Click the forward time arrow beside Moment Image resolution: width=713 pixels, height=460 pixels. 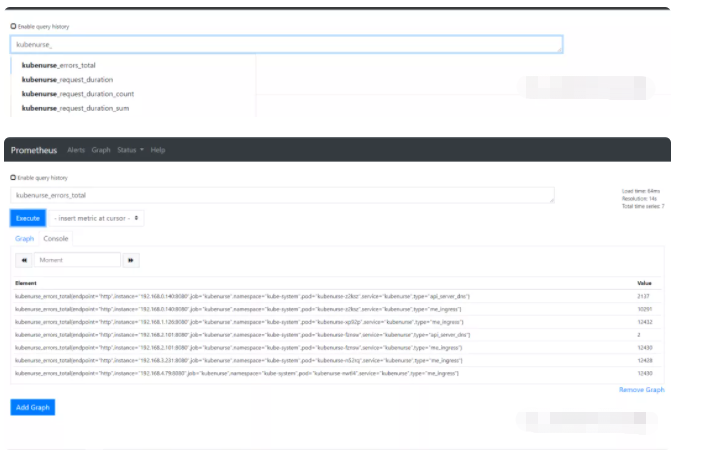click(x=131, y=260)
